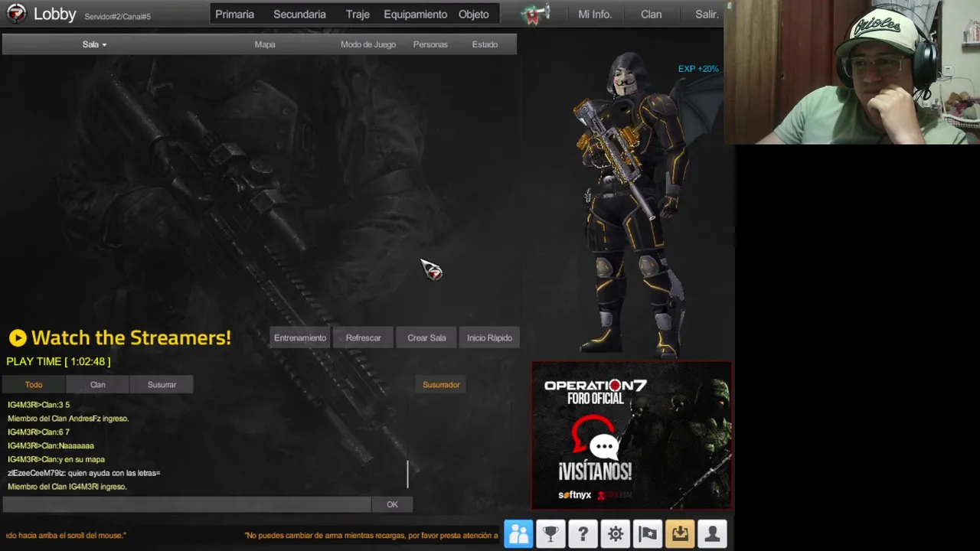Click the Watch the Streamers! banner
Viewport: 980px width, 551px height.
119,337
